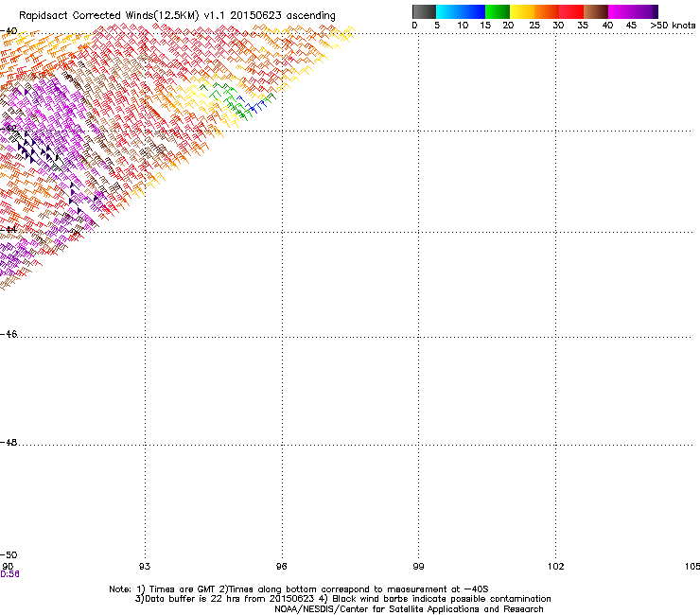Click the green 15-20 knots legend segment

pyautogui.click(x=498, y=11)
